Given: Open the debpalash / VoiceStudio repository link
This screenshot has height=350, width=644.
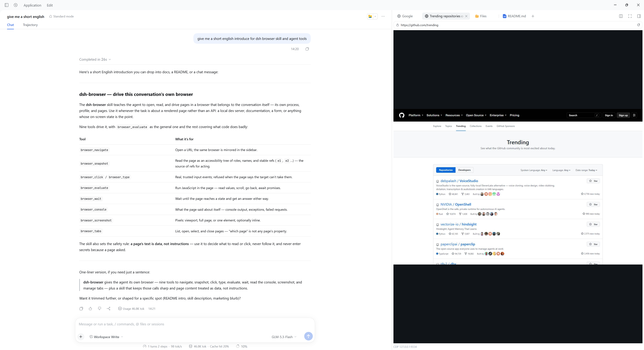Looking at the screenshot, I should (x=459, y=181).
